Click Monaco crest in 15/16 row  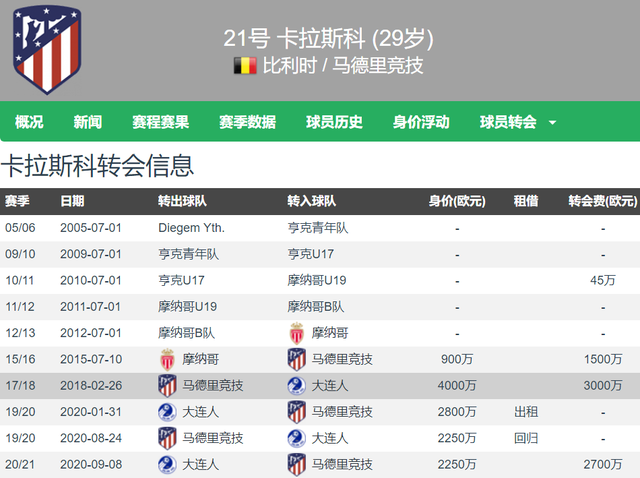[x=168, y=359]
